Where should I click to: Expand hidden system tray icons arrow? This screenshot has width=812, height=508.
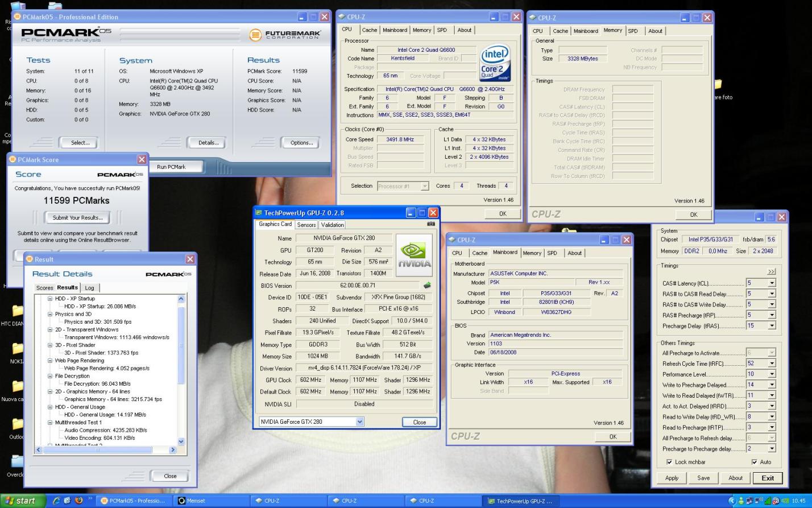(x=732, y=501)
